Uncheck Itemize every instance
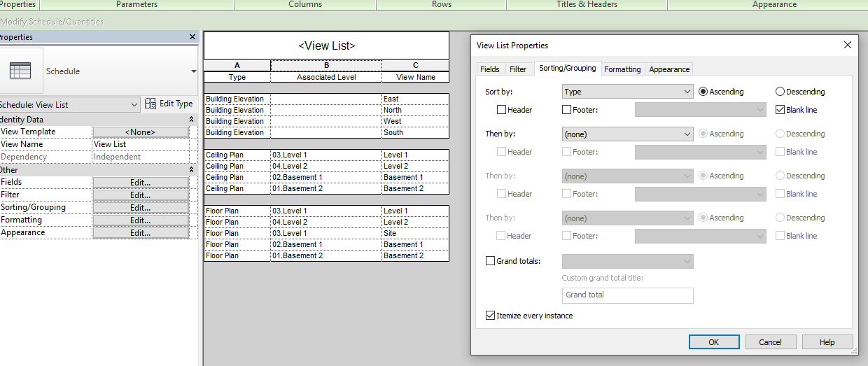This screenshot has height=366, width=868. tap(490, 316)
